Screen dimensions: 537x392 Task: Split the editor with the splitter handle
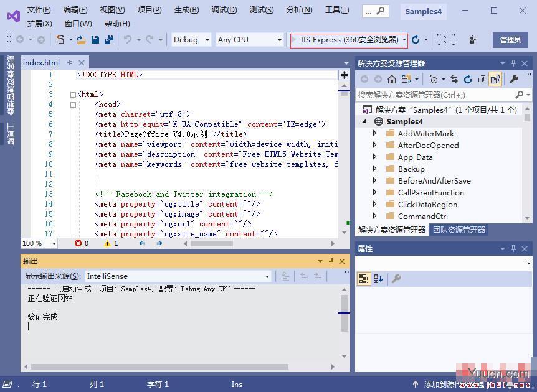pos(344,75)
